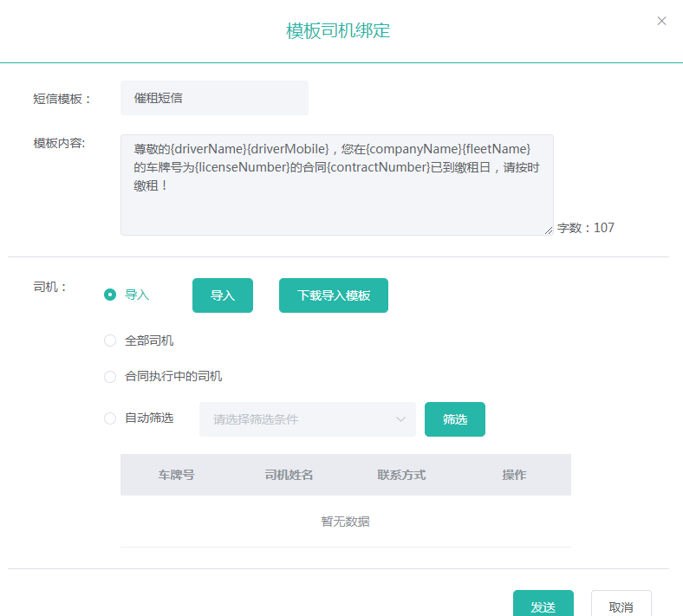
Task: Choose the 合同执行中的司机 radio option
Action: [110, 377]
